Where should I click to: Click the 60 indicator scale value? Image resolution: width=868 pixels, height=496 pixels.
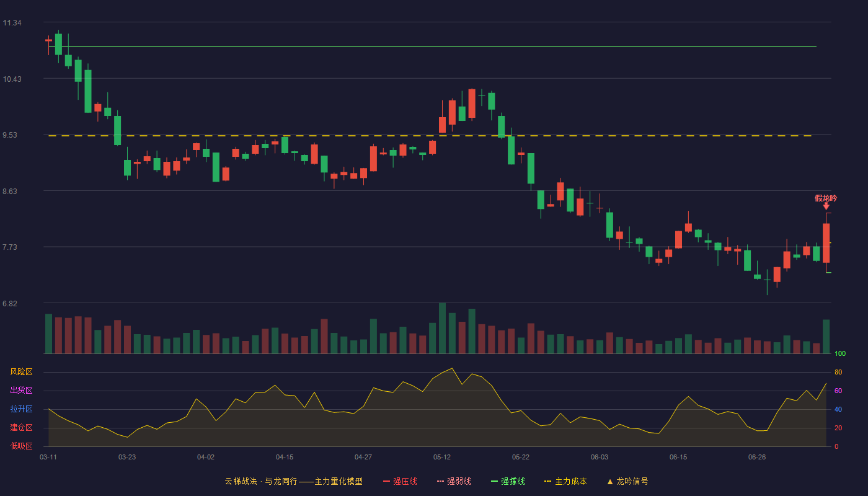coord(838,391)
